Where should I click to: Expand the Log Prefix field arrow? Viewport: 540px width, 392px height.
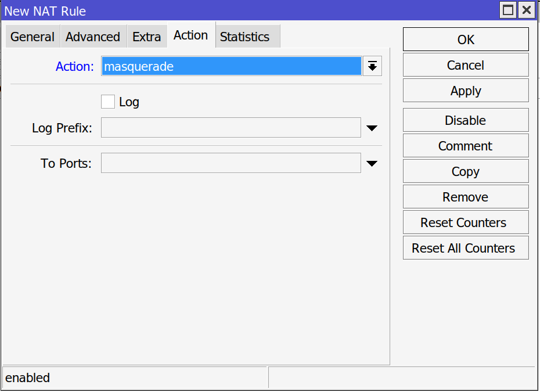point(372,128)
